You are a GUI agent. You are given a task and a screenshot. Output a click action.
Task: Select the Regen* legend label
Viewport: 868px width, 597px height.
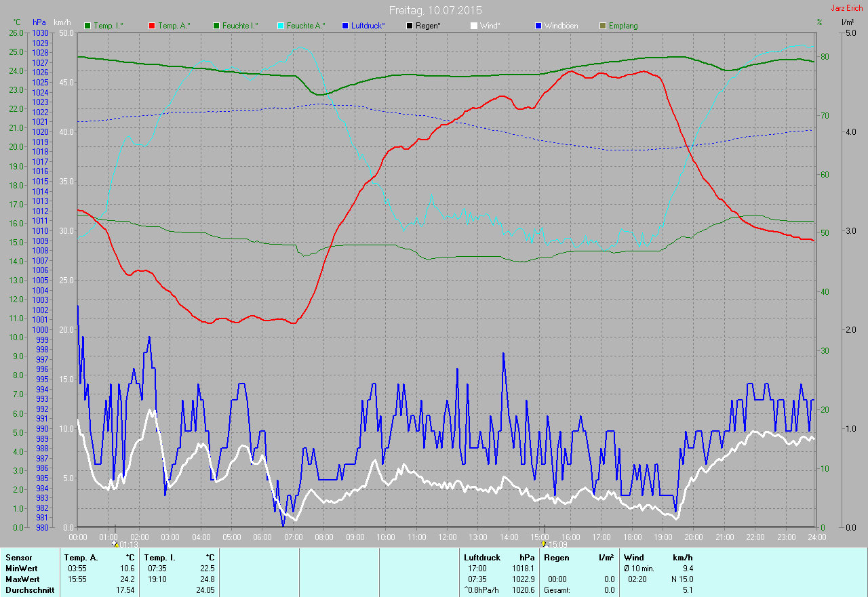tap(429, 26)
